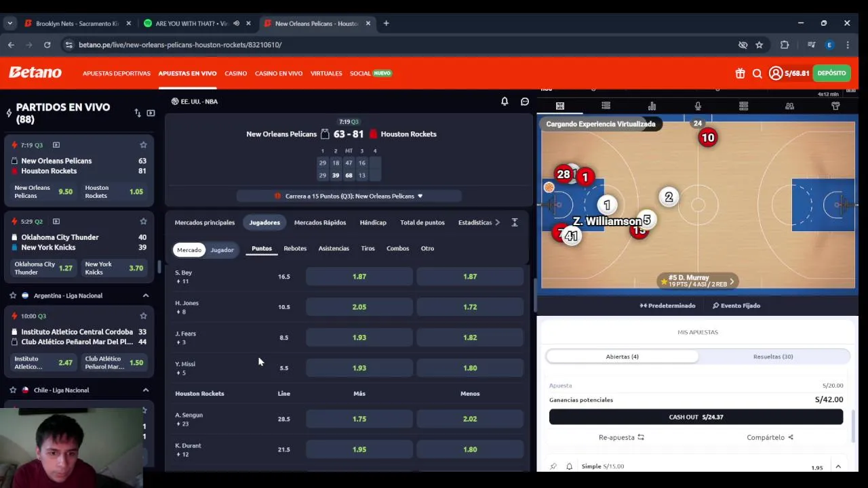868x488 pixels.
Task: Show more market tabs with right arrow
Action: (497, 222)
